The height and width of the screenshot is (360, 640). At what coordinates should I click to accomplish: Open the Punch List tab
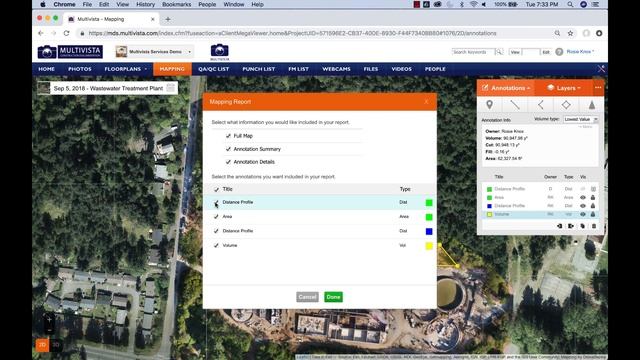(x=258, y=69)
